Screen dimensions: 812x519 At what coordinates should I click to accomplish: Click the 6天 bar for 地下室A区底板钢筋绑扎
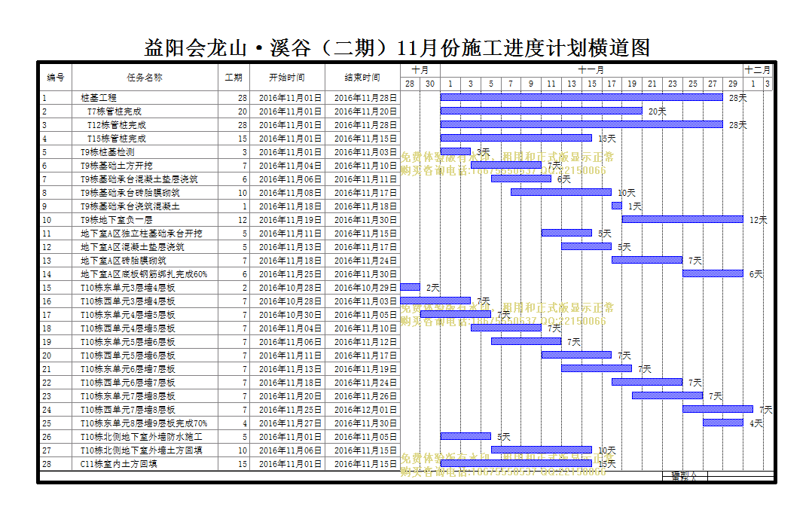coord(713,273)
